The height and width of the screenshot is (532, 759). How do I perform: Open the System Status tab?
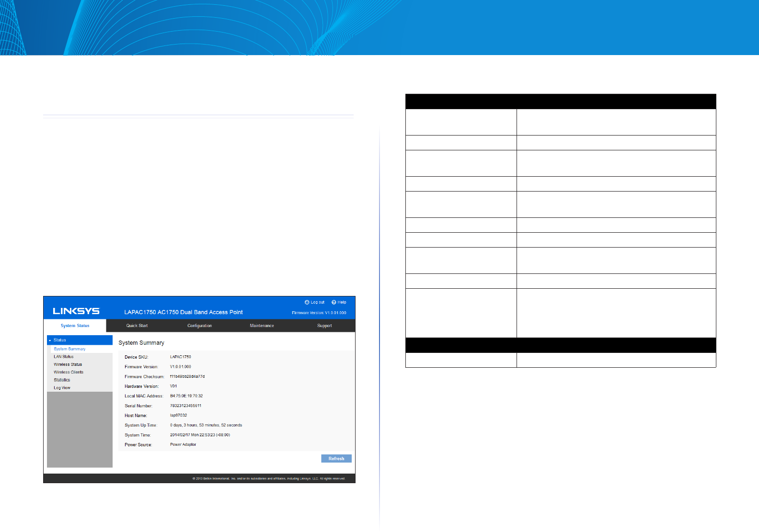point(75,326)
